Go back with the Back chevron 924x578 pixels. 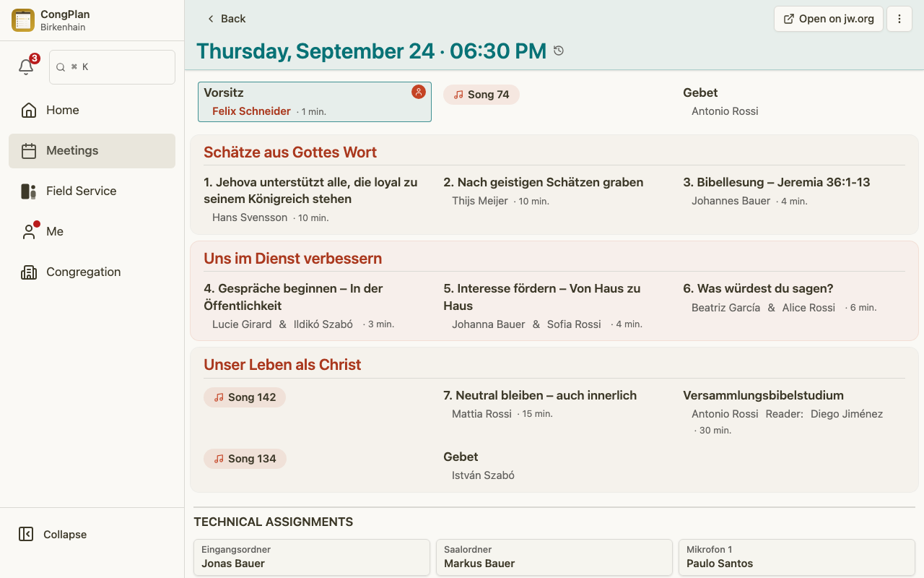coord(226,19)
